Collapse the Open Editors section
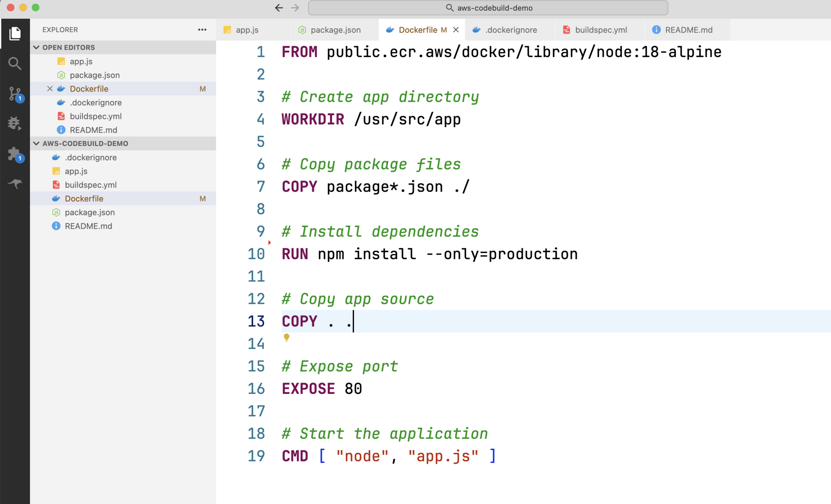Screen dimensions: 831x504 (x=36, y=47)
